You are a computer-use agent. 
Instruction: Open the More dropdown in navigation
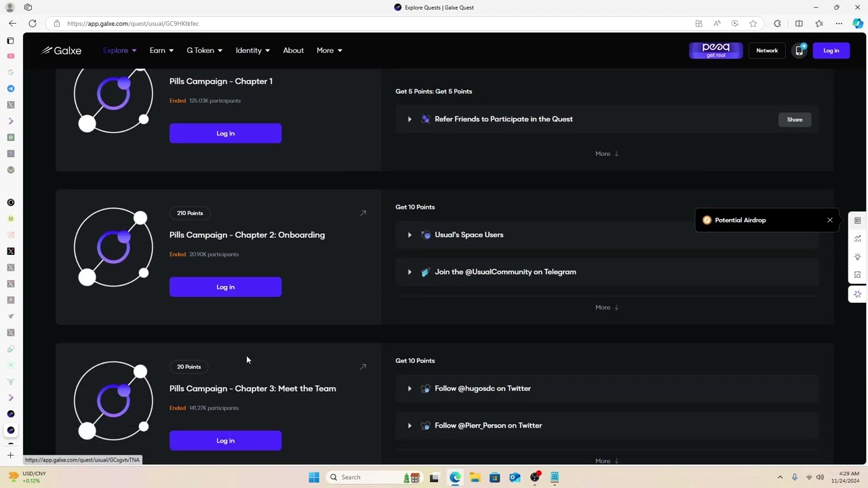tap(329, 51)
